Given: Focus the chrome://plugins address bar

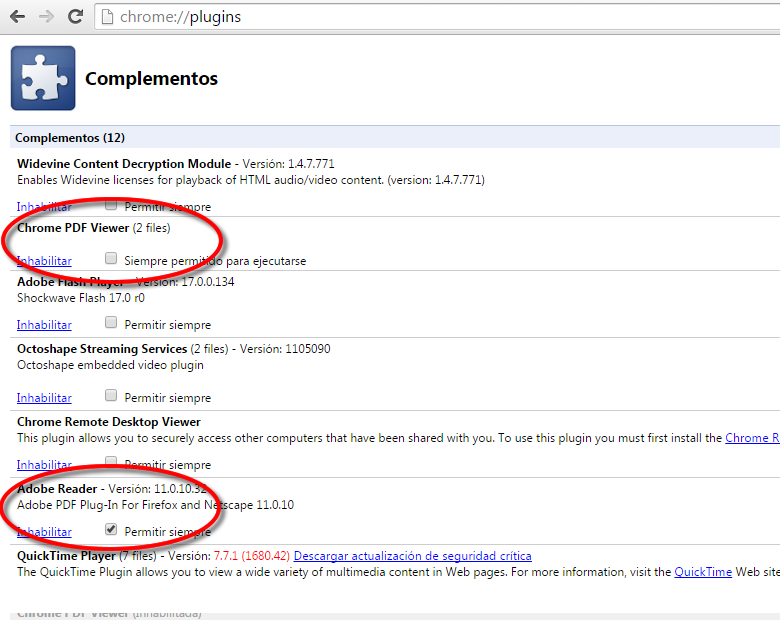Looking at the screenshot, I should [400, 17].
